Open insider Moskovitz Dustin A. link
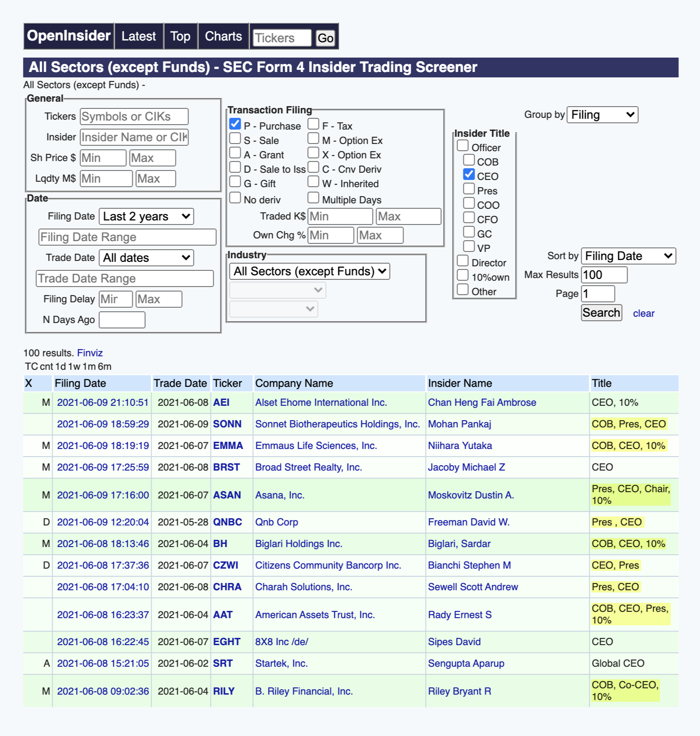700x736 pixels. [471, 495]
